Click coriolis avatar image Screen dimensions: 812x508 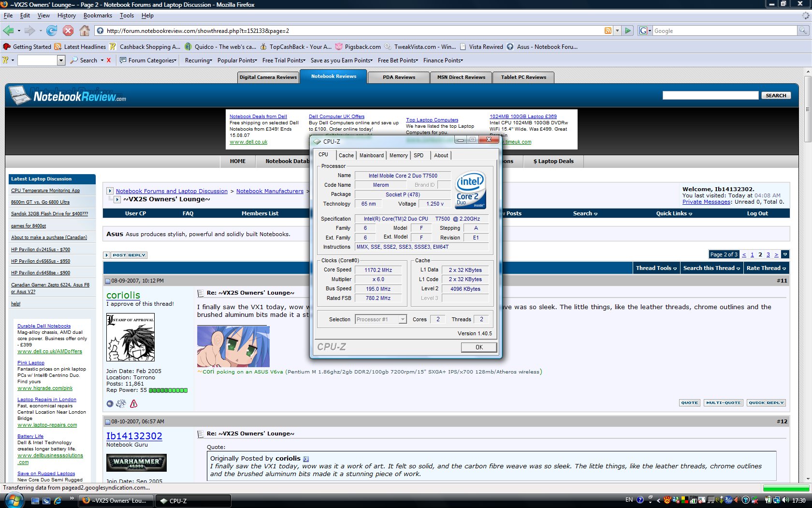coord(130,337)
